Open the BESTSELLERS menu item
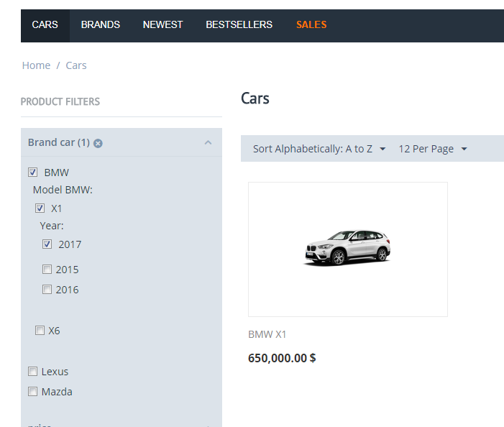This screenshot has height=427, width=504. click(239, 24)
